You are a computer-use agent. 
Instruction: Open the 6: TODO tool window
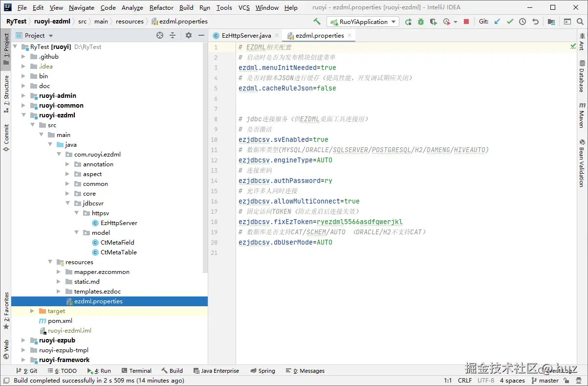pos(62,370)
